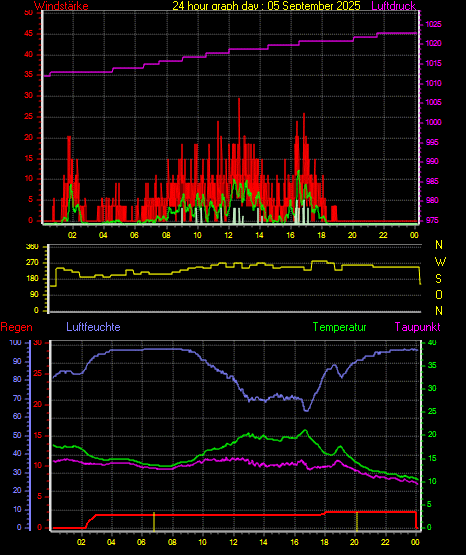The height and width of the screenshot is (555, 466).
Task: Click the 1025 pressure axis value
Action: (433, 24)
